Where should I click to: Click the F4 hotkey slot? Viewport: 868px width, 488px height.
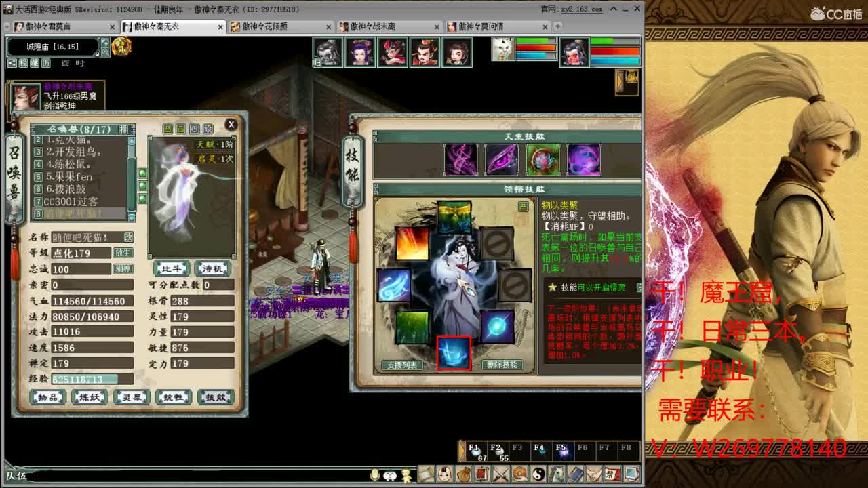[540, 453]
